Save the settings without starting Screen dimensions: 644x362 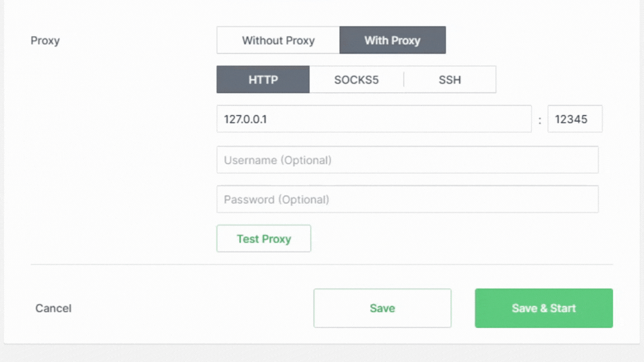coord(382,308)
